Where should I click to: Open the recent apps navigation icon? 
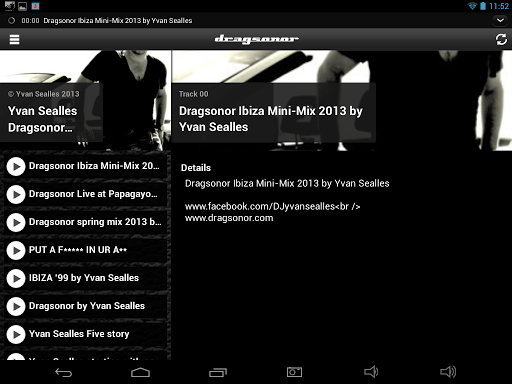(x=218, y=372)
